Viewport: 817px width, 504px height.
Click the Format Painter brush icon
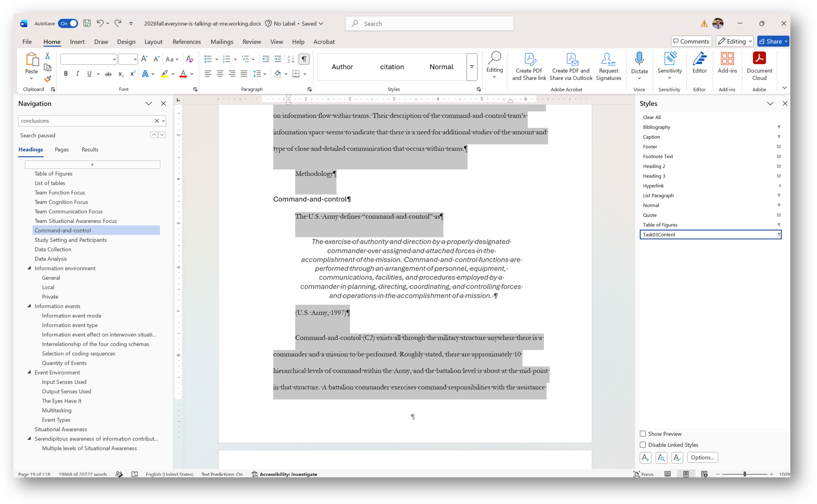coord(48,79)
